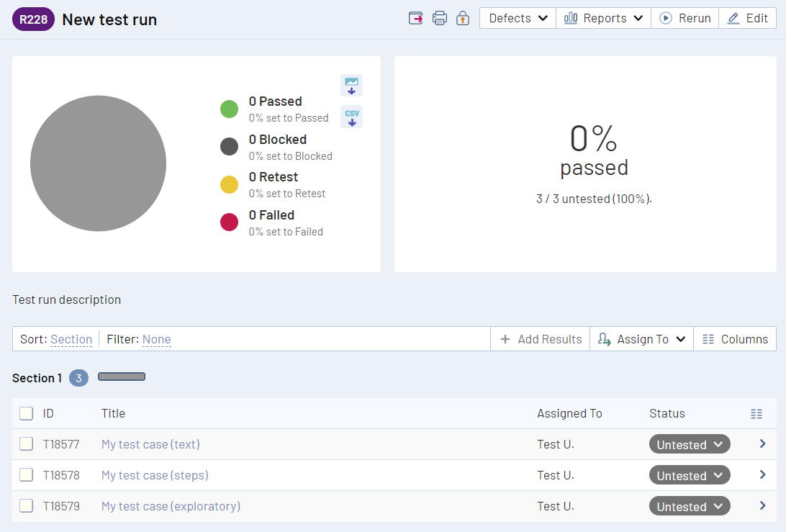Open the Defects dropdown menu
The image size is (786, 532).
coord(518,18)
